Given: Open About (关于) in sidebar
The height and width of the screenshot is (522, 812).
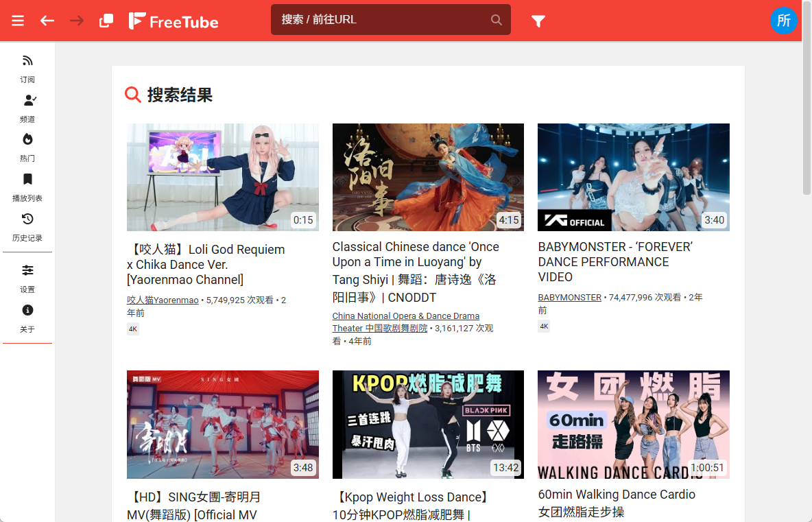Looking at the screenshot, I should [27, 319].
